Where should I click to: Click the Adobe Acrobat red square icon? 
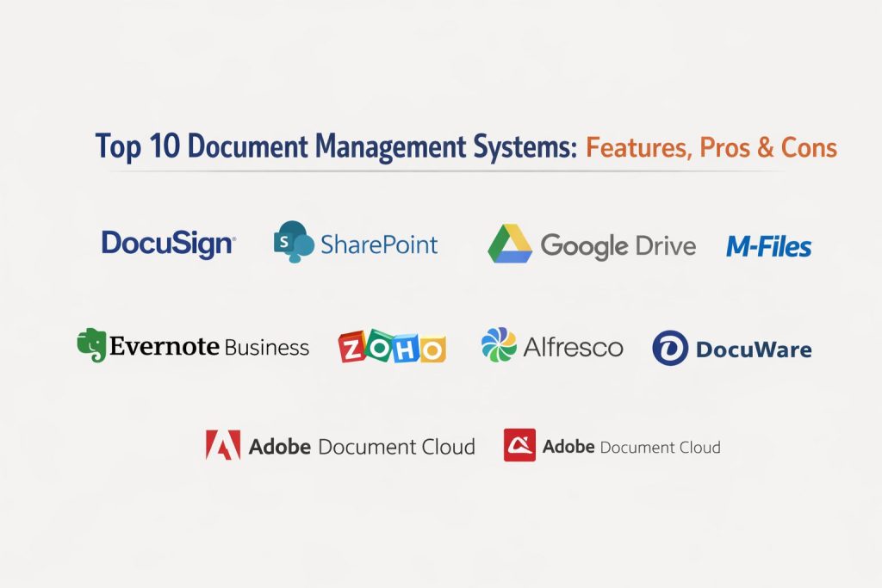tap(519, 445)
